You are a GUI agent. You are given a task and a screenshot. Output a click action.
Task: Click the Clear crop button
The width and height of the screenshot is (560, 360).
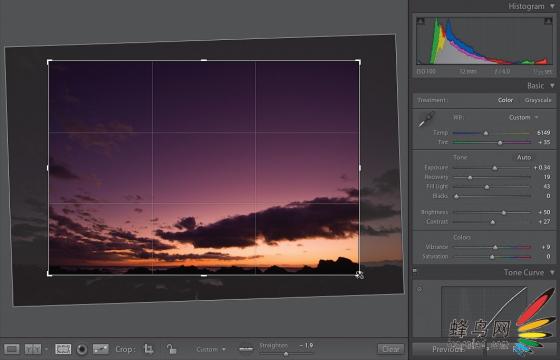pyautogui.click(x=391, y=349)
